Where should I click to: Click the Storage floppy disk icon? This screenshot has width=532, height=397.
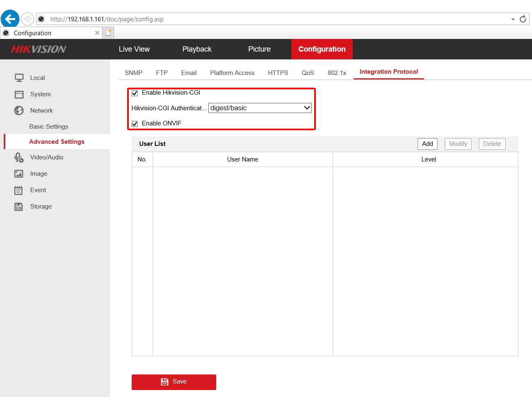[19, 206]
